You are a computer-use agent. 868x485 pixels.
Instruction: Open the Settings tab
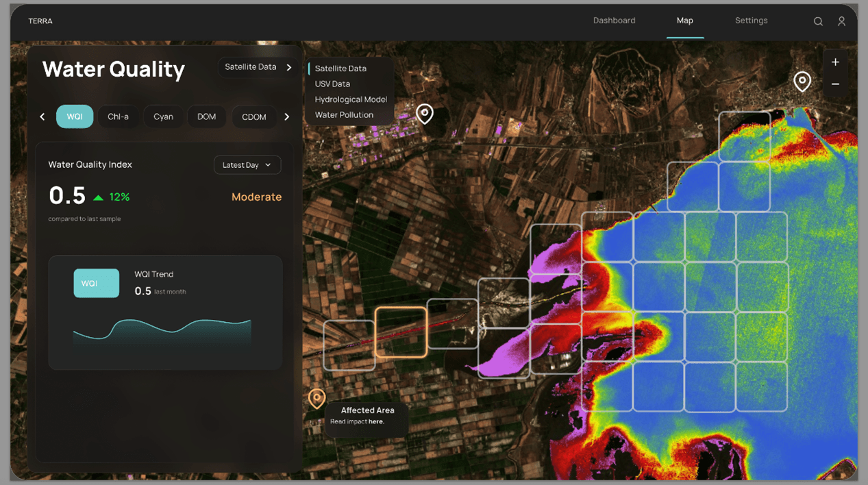coord(751,21)
